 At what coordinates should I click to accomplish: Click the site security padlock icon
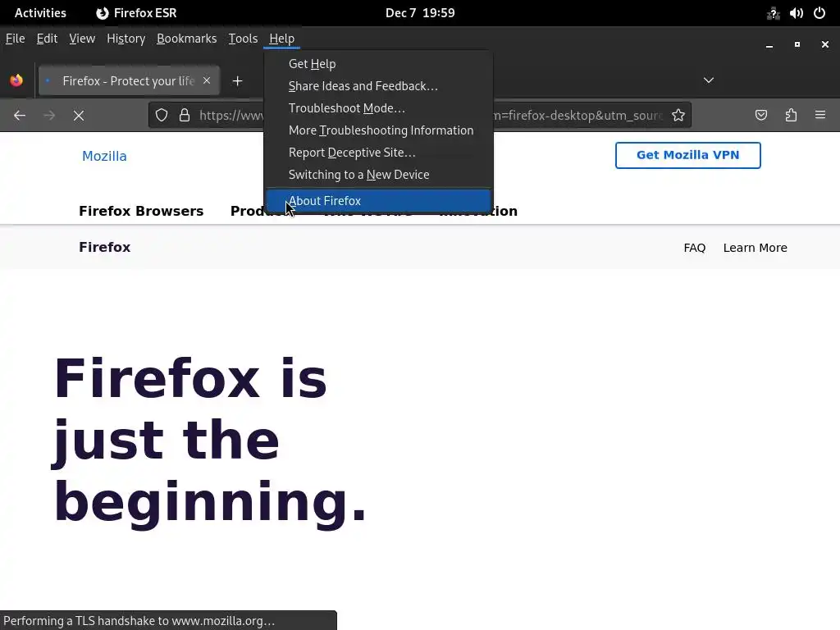point(185,115)
